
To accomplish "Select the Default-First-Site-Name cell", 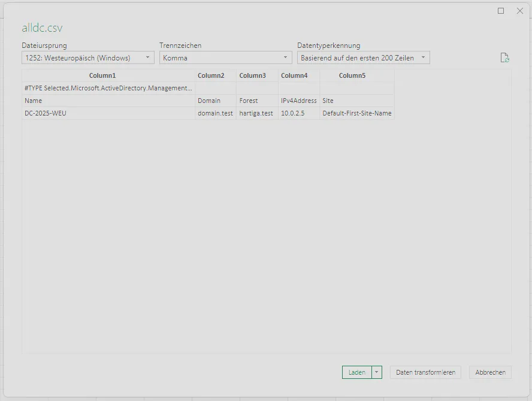I will pos(356,113).
